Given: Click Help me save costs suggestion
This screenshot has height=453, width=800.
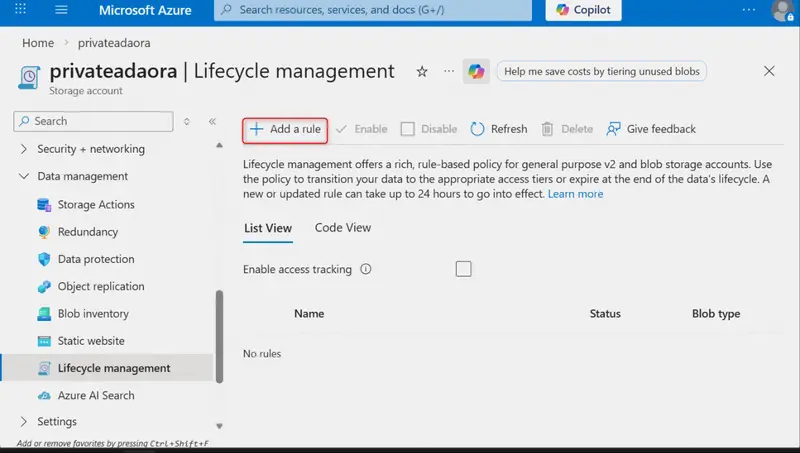Looking at the screenshot, I should [x=602, y=71].
